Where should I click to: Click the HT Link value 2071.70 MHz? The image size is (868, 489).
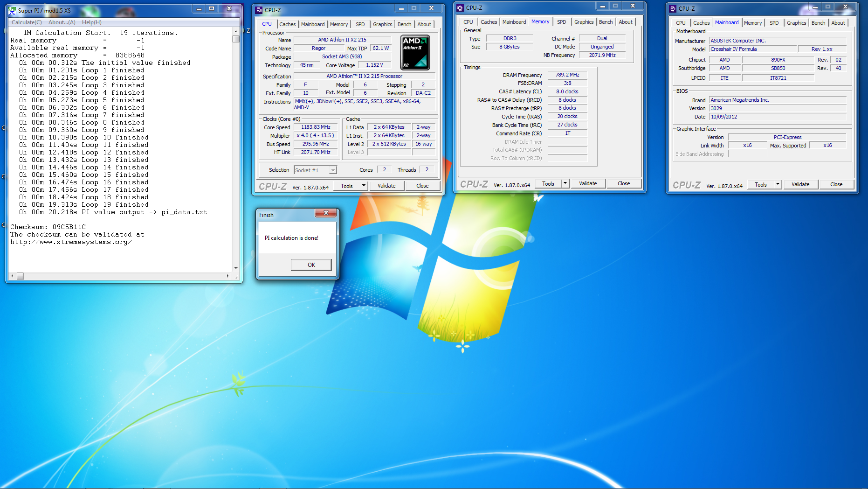(x=316, y=152)
